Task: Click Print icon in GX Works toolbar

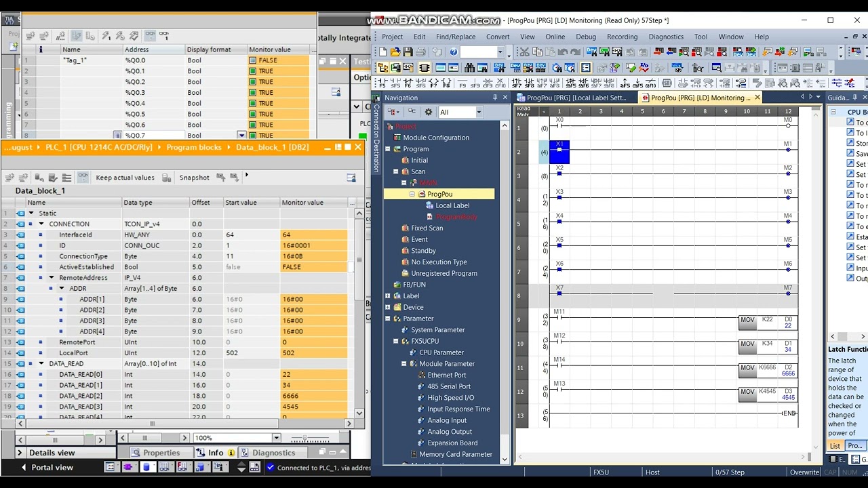Action: [420, 52]
